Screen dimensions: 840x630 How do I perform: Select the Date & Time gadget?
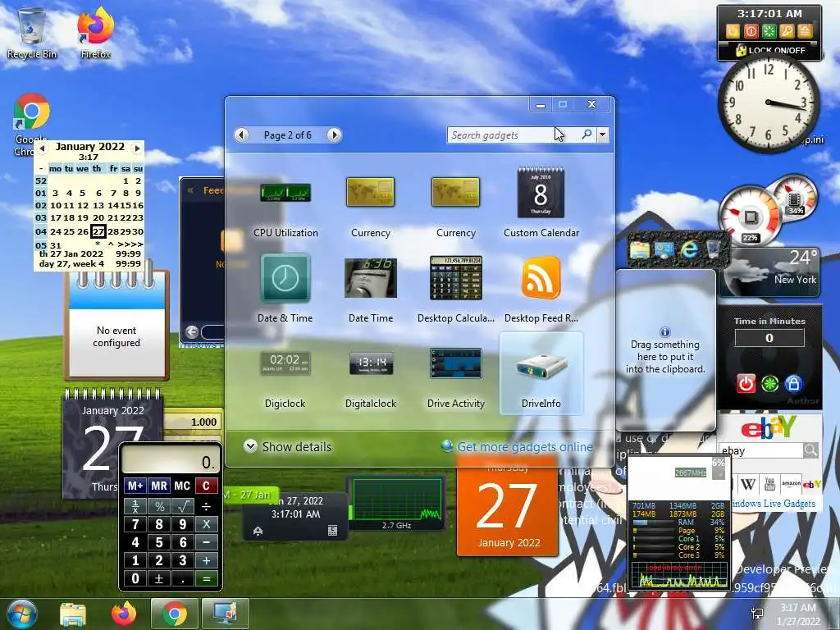point(285,289)
